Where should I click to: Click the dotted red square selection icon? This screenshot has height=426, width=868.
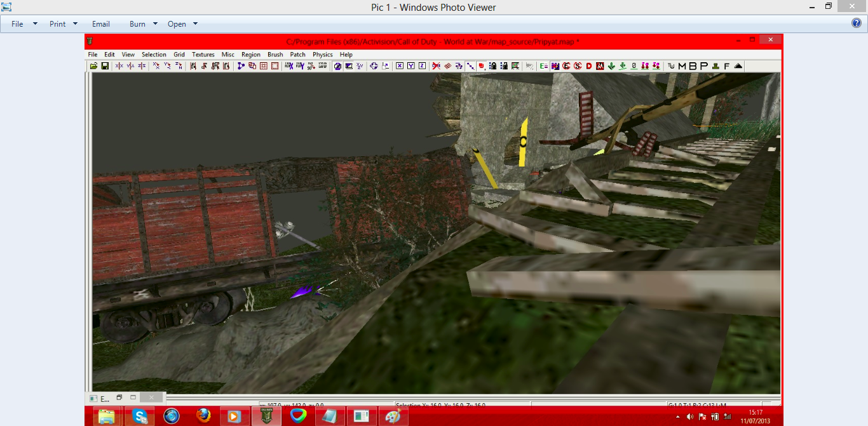click(x=275, y=66)
